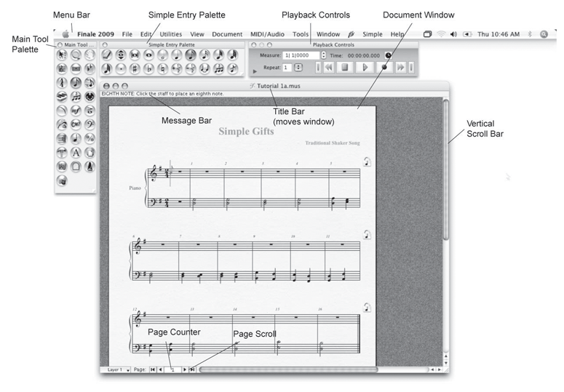Image resolution: width=564 pixels, height=392 pixels.
Task: Click the clock icon next to Time
Action: [x=388, y=55]
